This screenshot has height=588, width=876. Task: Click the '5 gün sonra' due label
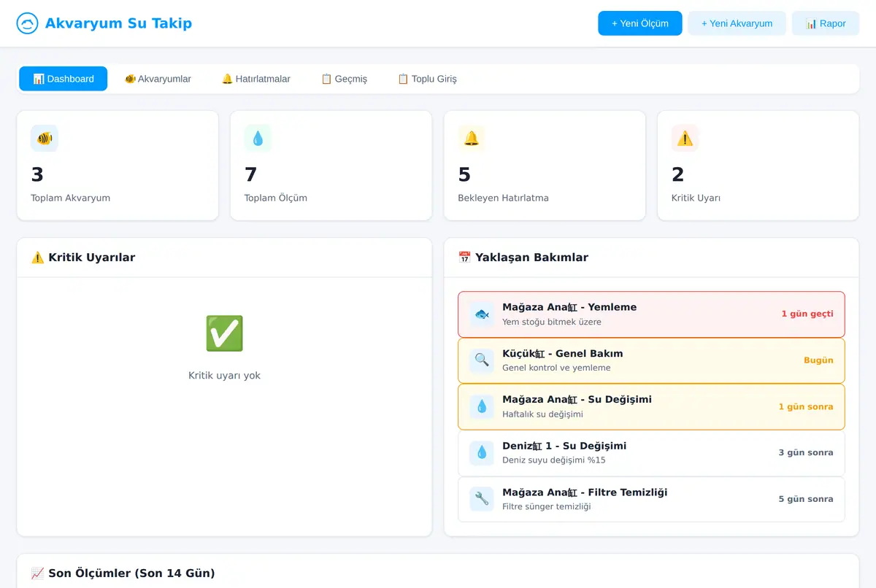point(806,499)
